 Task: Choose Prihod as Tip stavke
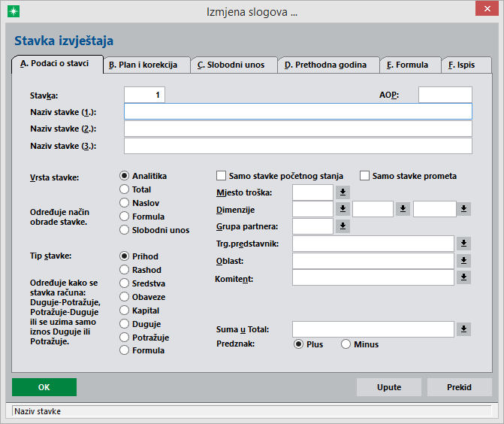139,256
